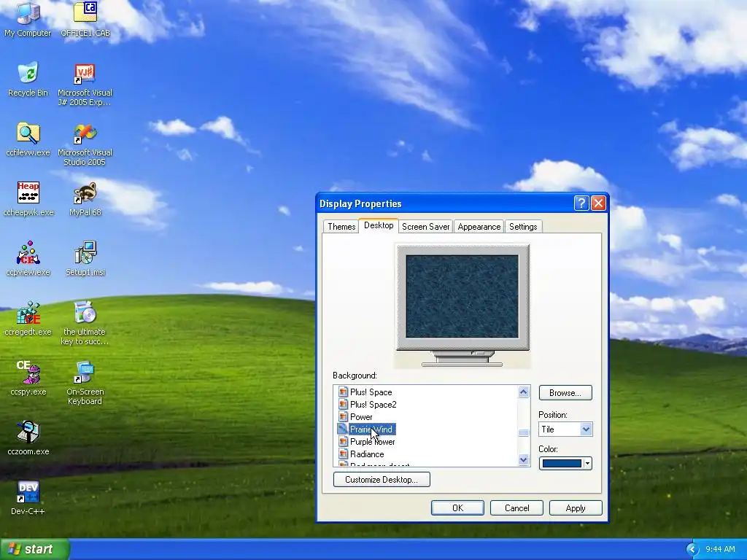Open the Settings tab
Viewport: 747px width, 560px height.
click(523, 227)
